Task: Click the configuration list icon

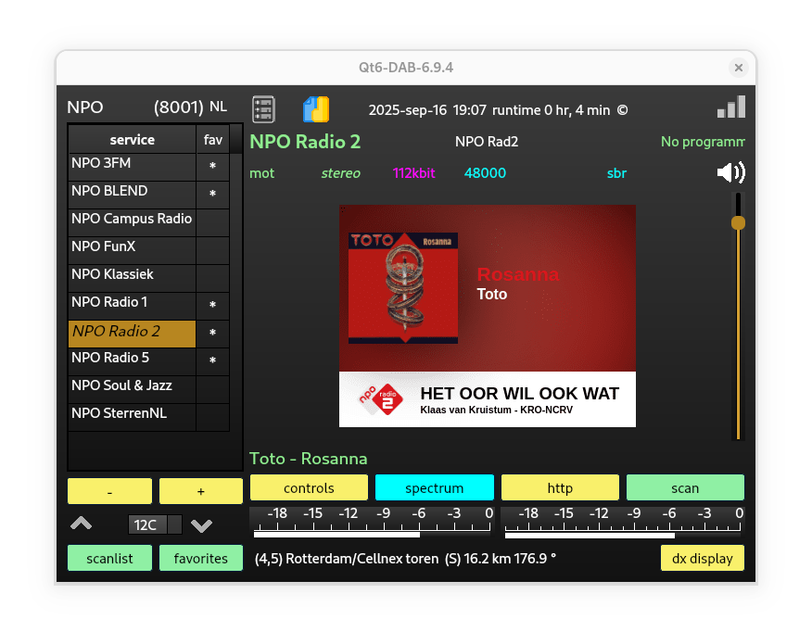Action: click(x=263, y=108)
